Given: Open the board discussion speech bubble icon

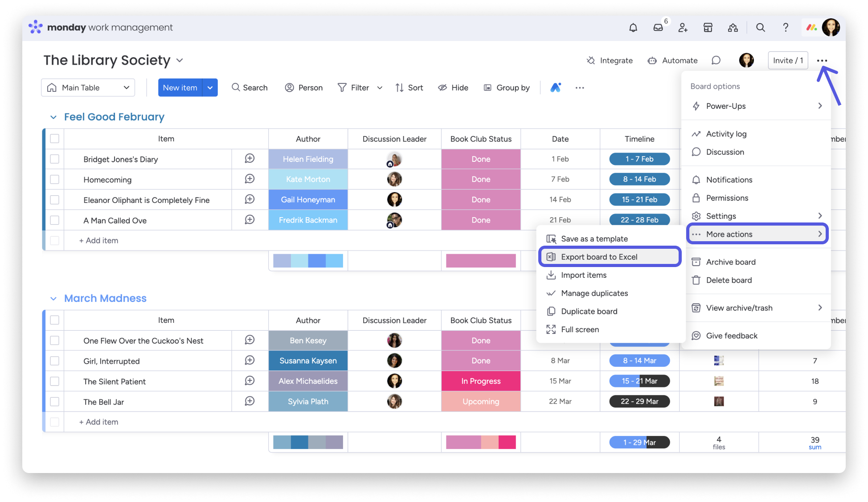Looking at the screenshot, I should point(716,61).
